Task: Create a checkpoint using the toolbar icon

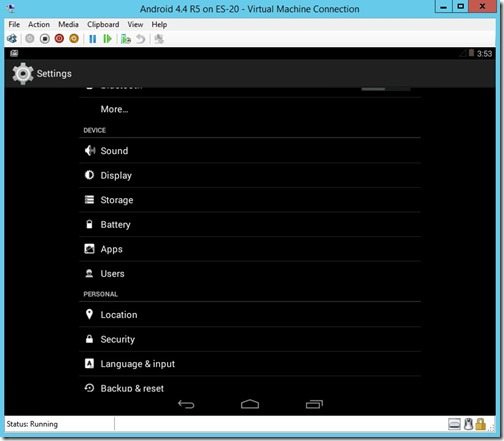Action: click(x=126, y=39)
